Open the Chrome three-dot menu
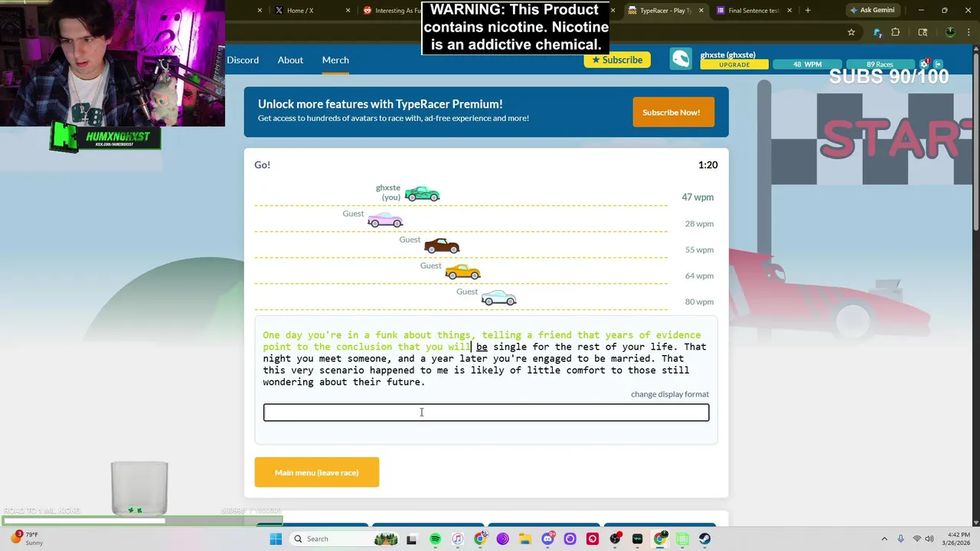This screenshot has height=551, width=980. click(x=969, y=32)
